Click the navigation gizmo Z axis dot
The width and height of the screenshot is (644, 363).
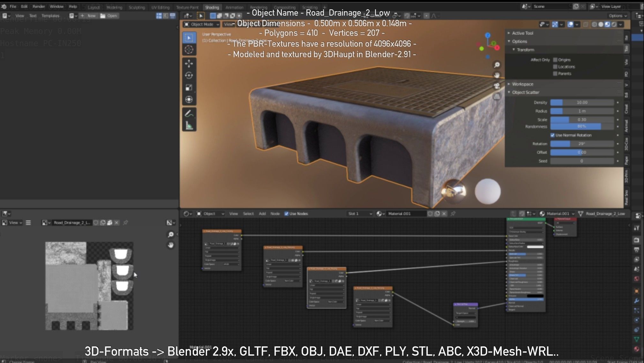[488, 35]
